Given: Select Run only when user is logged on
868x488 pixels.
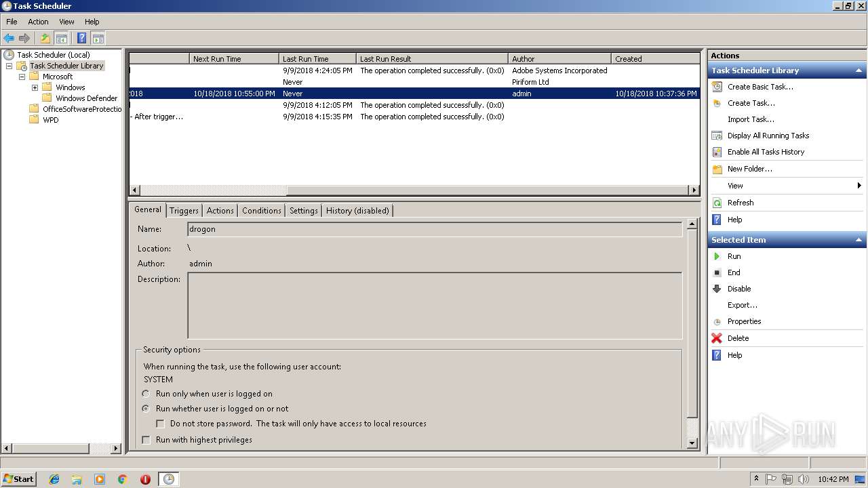Looking at the screenshot, I should [x=146, y=394].
